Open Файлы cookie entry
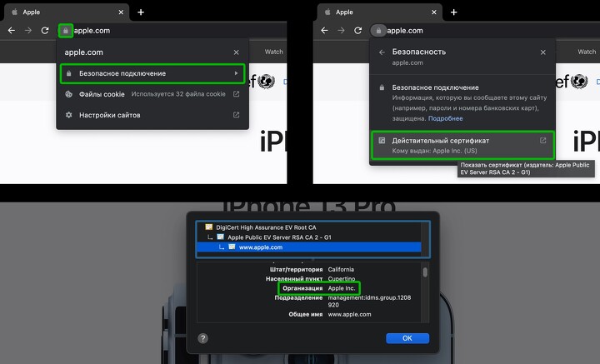Screen dimensions: 600x364 pyautogui.click(x=152, y=94)
